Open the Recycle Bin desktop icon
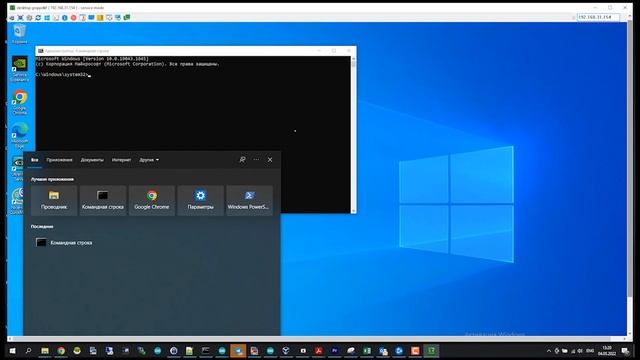 point(20,33)
